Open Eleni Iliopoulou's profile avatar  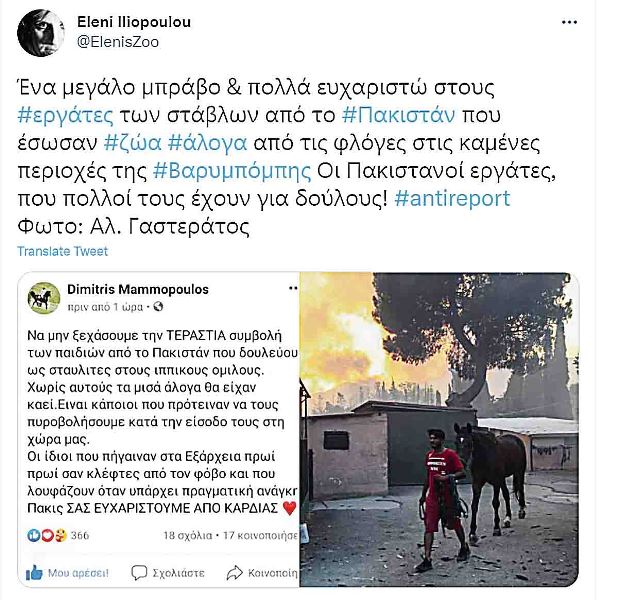(41, 33)
